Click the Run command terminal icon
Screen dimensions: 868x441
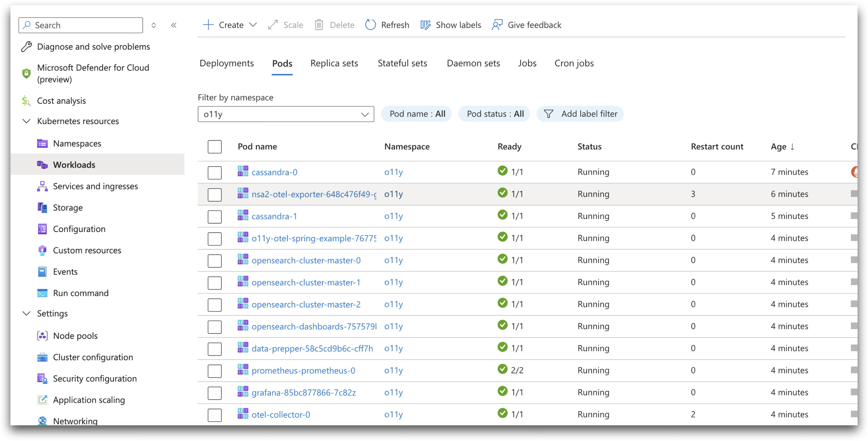coord(42,293)
